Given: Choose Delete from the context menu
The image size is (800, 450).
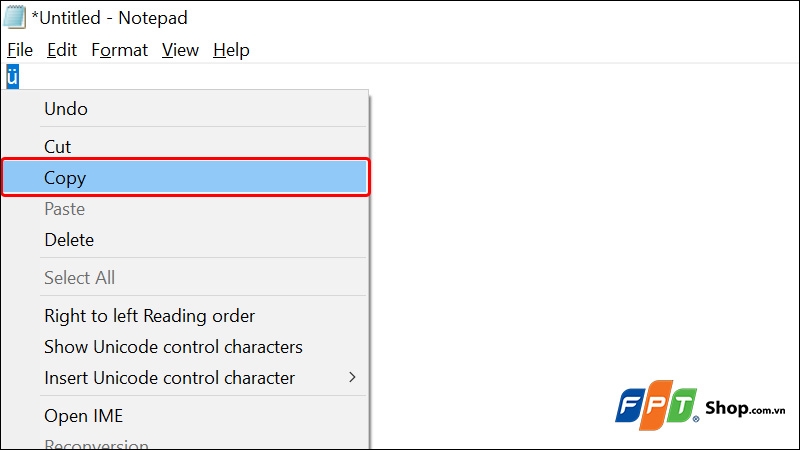Looking at the screenshot, I should coord(69,240).
